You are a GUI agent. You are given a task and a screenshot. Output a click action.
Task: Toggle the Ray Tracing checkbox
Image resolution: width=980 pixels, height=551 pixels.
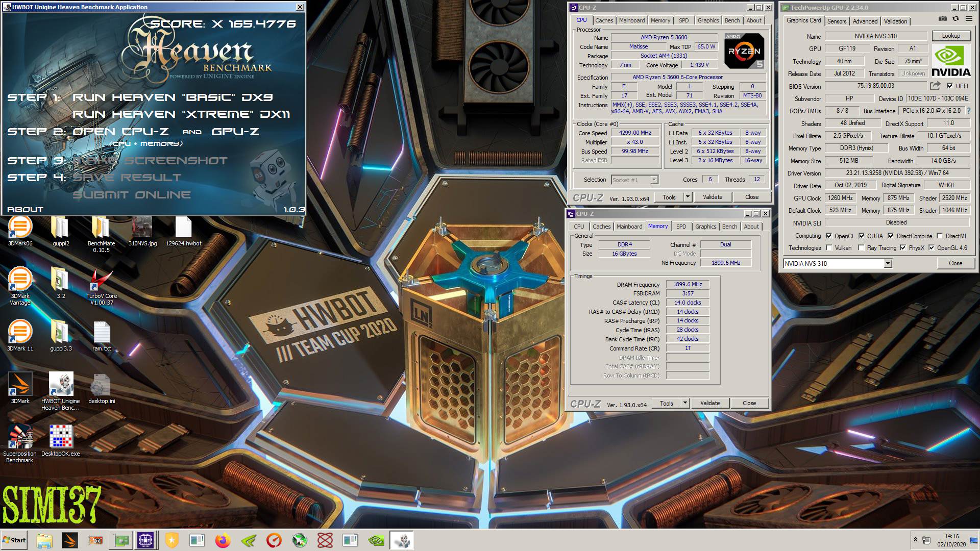pyautogui.click(x=862, y=248)
